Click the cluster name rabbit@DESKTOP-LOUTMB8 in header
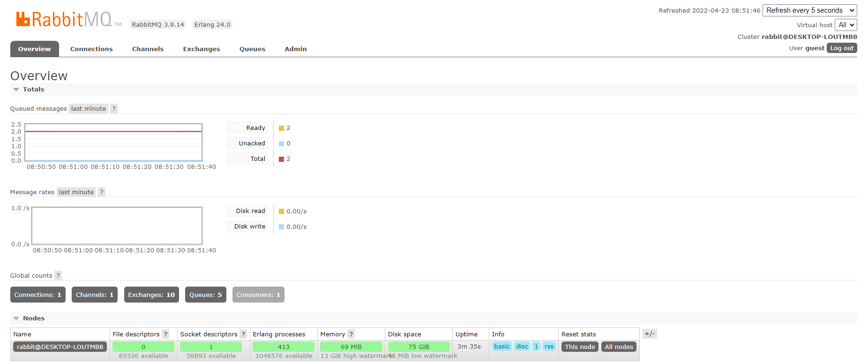 tap(809, 37)
